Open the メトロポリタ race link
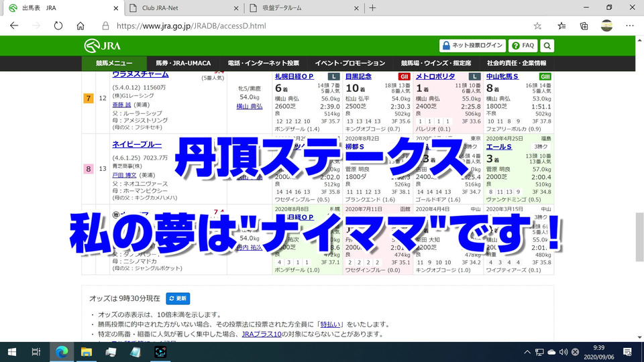The image size is (644, 362). point(435,76)
